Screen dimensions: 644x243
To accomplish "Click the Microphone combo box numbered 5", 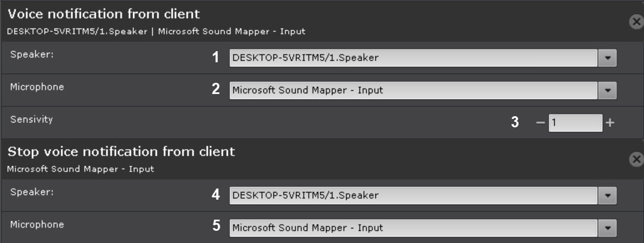I will (413, 227).
